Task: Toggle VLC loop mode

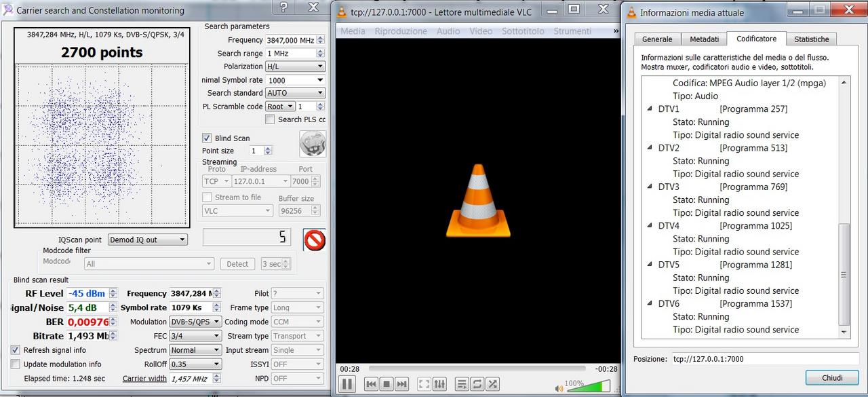Action: (x=477, y=384)
